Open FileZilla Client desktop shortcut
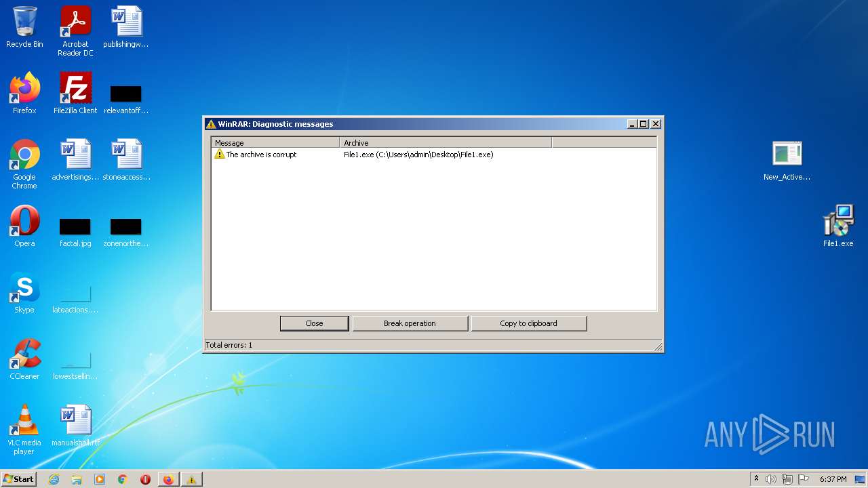The image size is (868, 488). [75, 94]
